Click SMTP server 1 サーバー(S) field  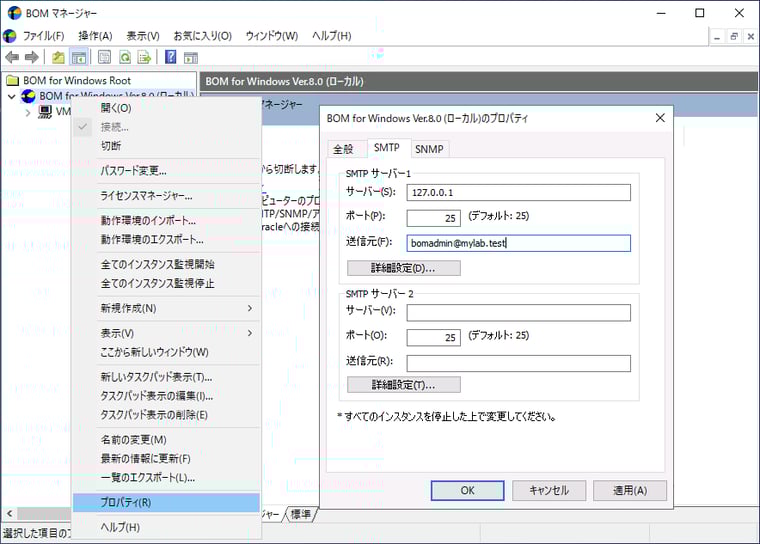pos(519,192)
